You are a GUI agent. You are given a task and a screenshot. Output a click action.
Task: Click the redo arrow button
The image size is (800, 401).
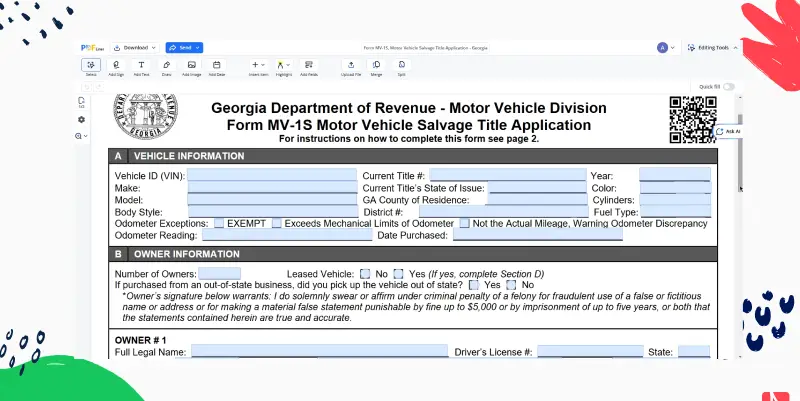click(99, 87)
